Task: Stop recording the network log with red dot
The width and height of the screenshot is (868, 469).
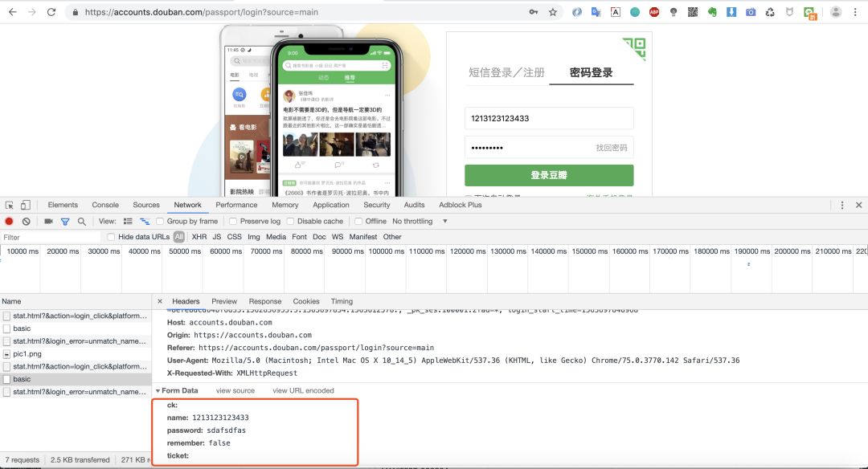Action: coord(9,221)
